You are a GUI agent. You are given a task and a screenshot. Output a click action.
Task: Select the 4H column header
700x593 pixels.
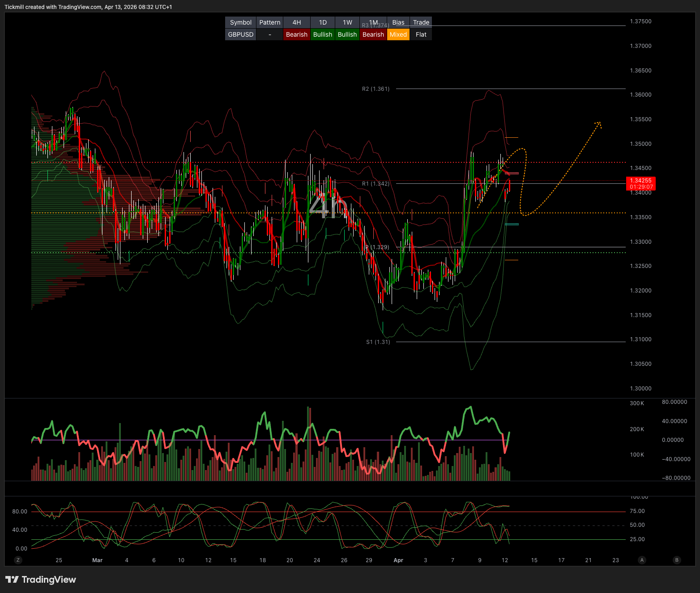[x=296, y=22]
